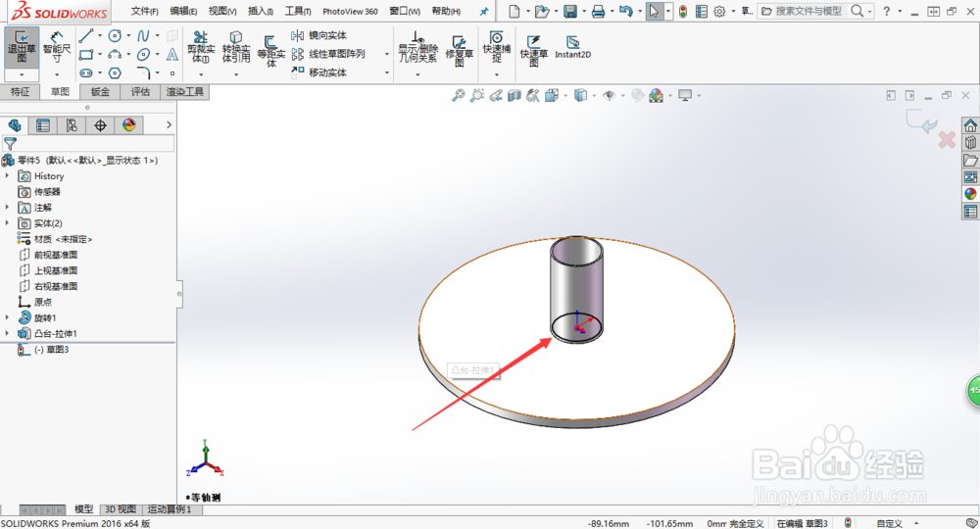980x529 pixels.
Task: Select the sketch Point tool
Action: coord(172,73)
